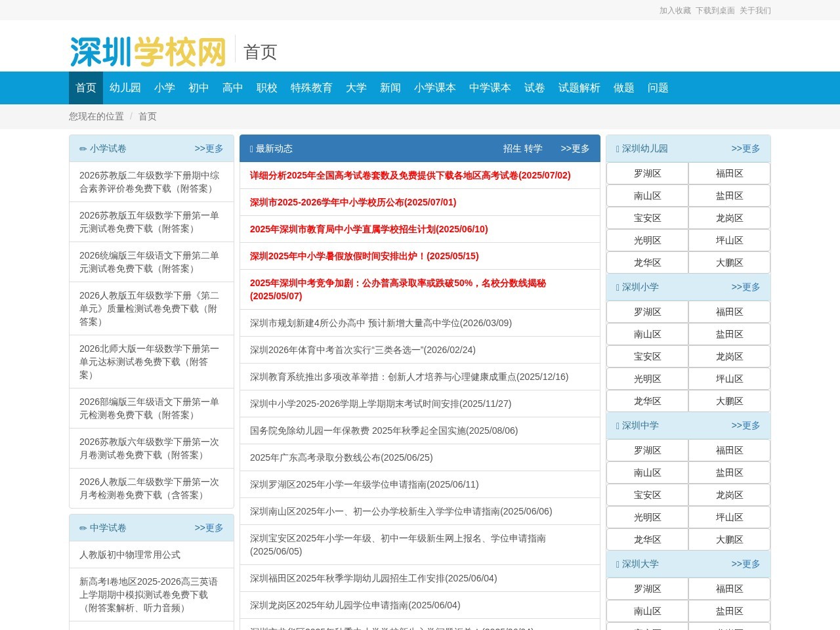The image size is (840, 630).
Task: Click the 深圳学校网 site logo
Action: tap(148, 52)
